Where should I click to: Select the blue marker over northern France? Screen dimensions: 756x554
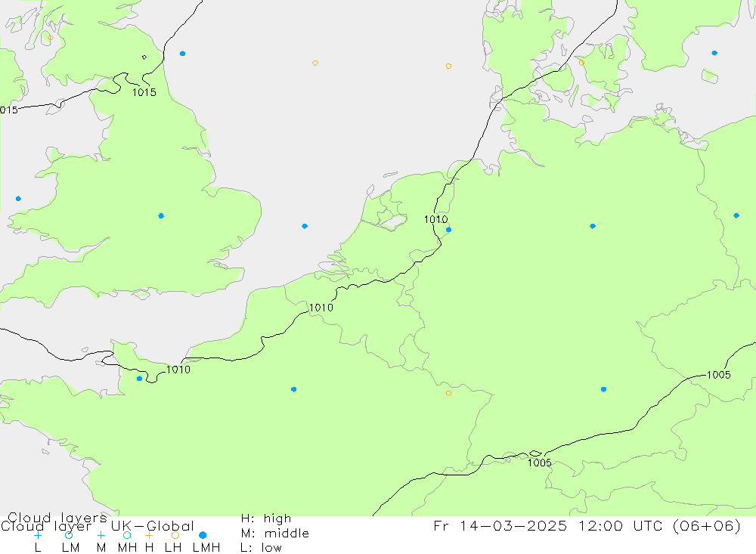point(293,389)
